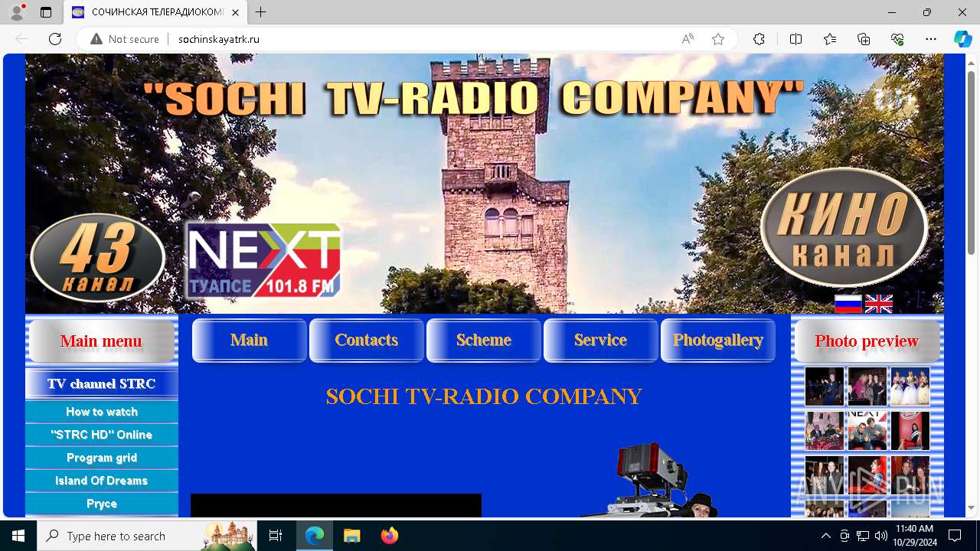
Task: Open the Favorites list
Action: coord(830,39)
